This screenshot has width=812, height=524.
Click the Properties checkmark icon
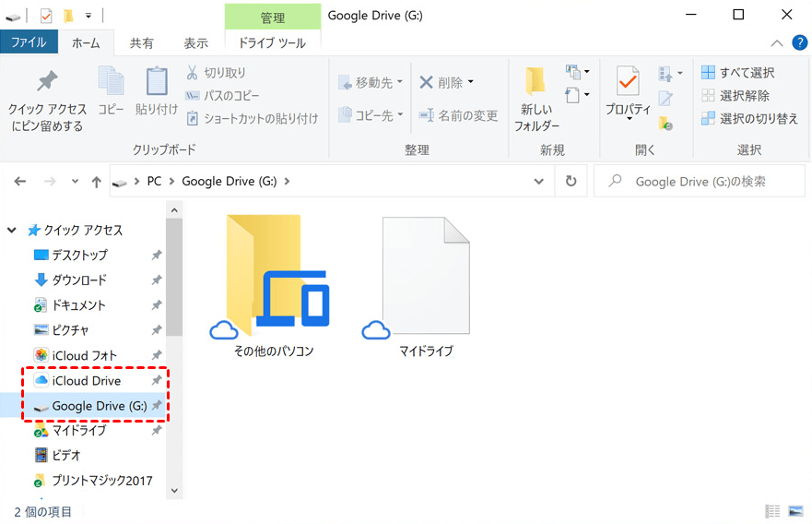pos(628,82)
